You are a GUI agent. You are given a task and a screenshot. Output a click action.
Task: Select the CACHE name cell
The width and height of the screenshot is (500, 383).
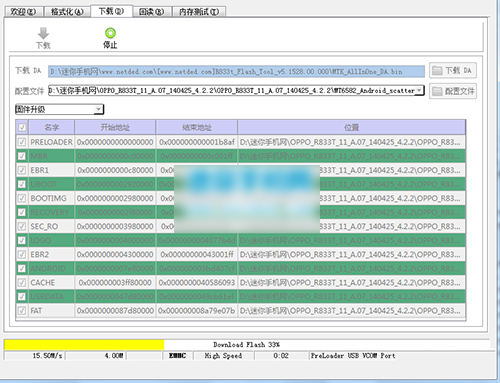pos(52,282)
